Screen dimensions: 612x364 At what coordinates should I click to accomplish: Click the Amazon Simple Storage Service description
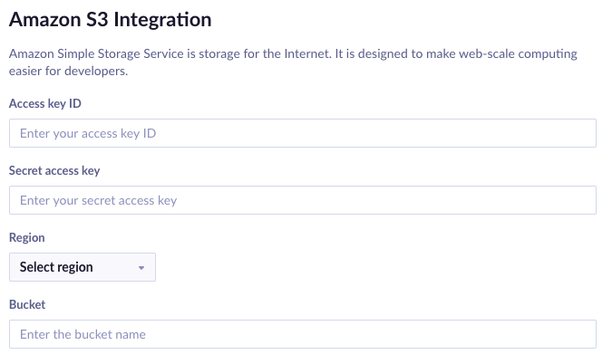(x=292, y=54)
